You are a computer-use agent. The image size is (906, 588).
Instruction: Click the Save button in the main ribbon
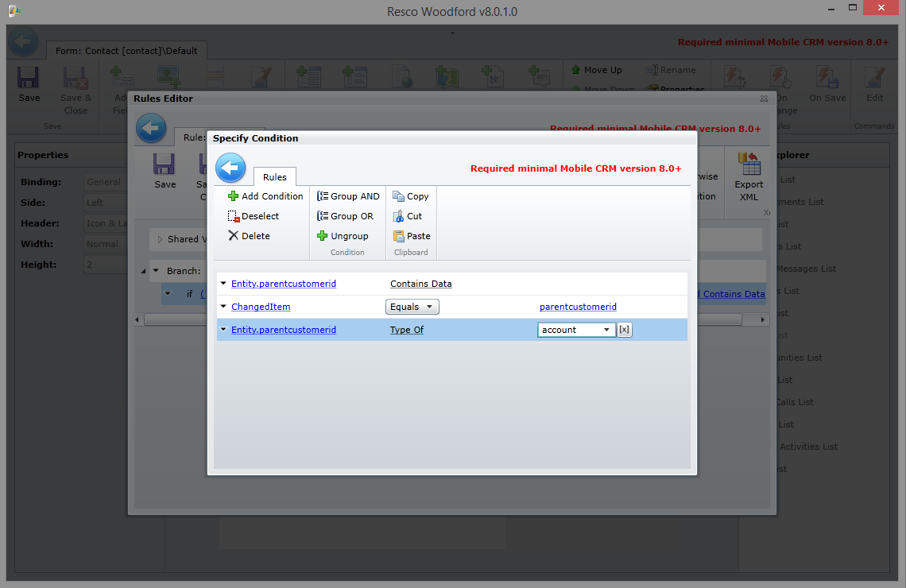coord(29,85)
